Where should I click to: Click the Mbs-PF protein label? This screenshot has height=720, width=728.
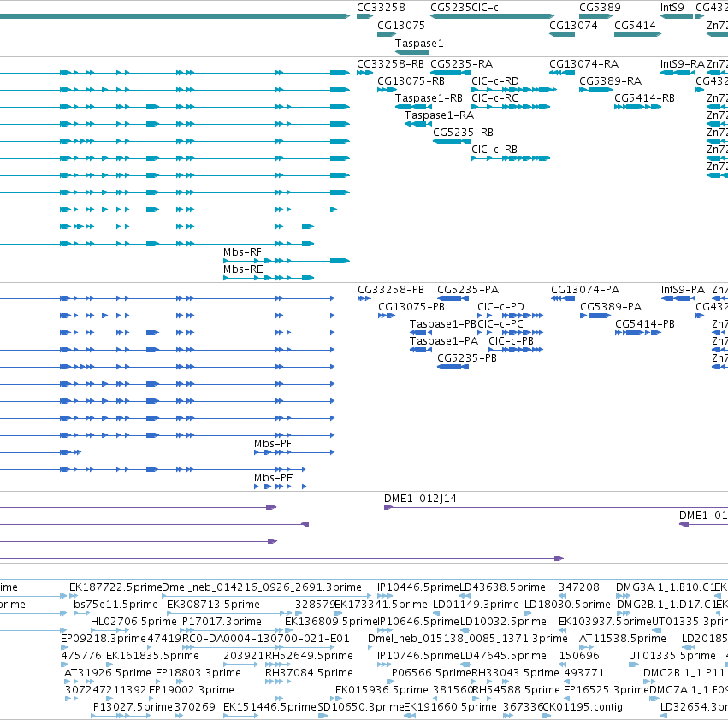[273, 443]
